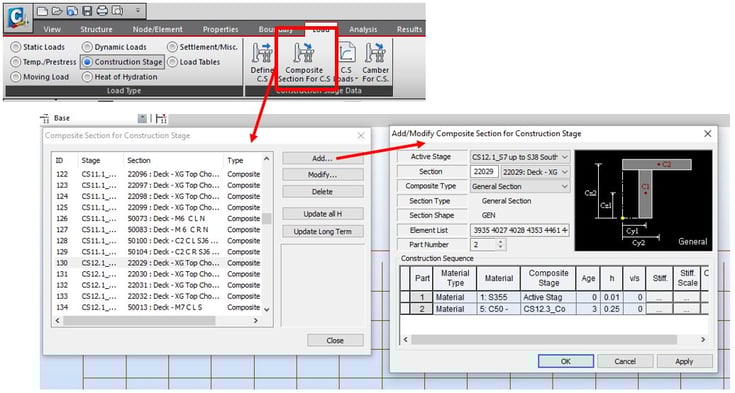
Task: Click the Update Long Term button
Action: (x=322, y=231)
